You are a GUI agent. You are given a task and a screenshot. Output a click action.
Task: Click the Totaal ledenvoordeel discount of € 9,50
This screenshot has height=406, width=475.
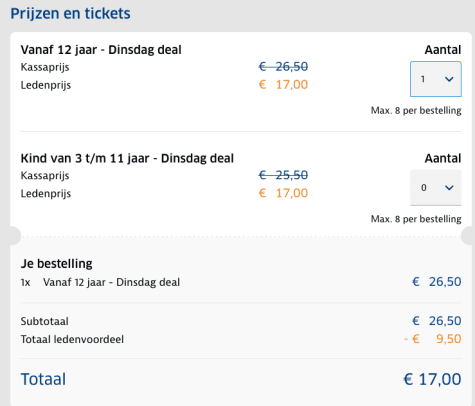[433, 339]
